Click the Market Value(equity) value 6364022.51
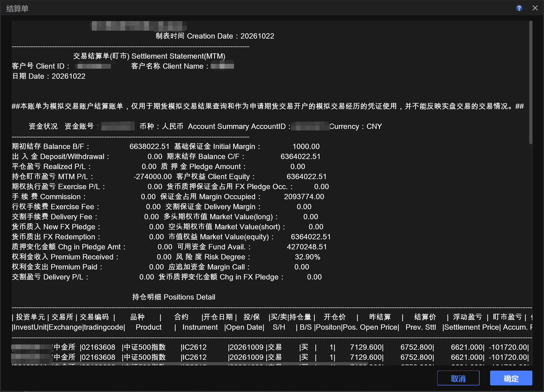544x392 pixels. pos(311,237)
